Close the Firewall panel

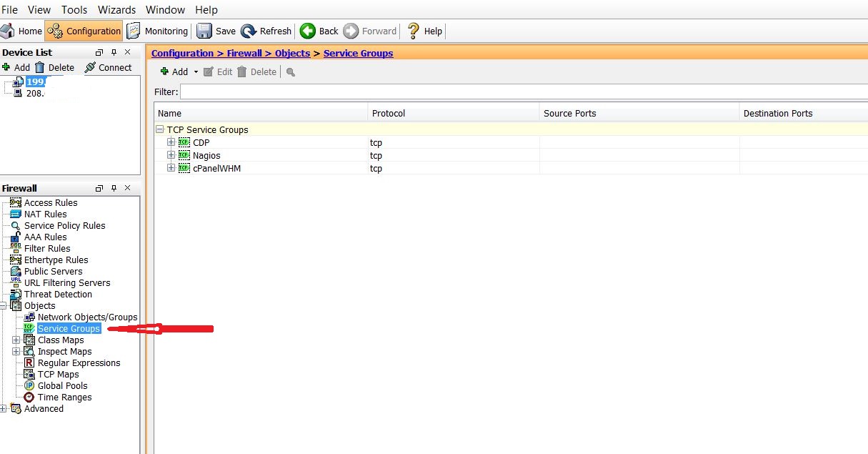(128, 188)
